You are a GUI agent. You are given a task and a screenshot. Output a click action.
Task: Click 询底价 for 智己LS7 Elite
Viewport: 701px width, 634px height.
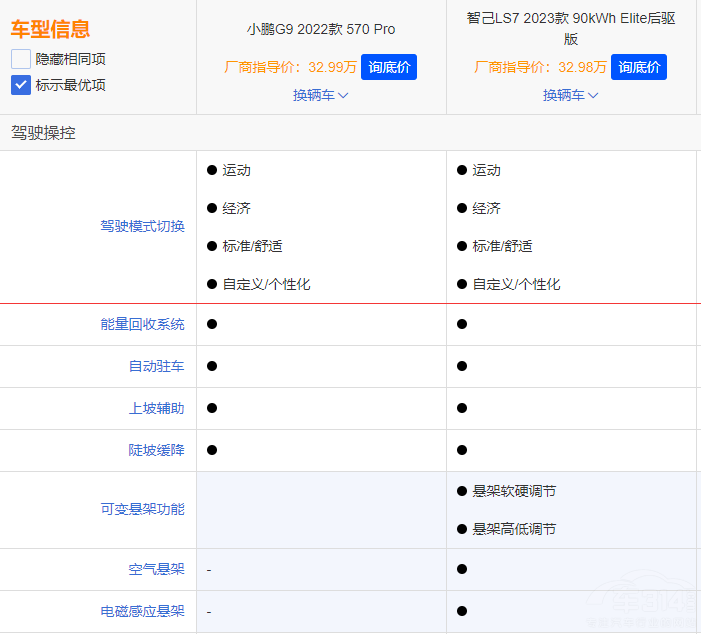point(638,67)
